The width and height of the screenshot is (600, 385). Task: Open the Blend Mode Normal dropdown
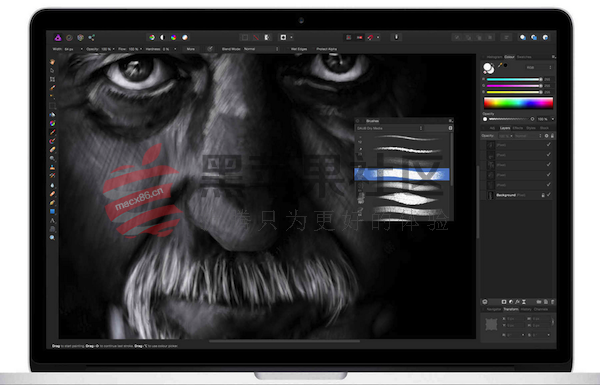tap(261, 49)
